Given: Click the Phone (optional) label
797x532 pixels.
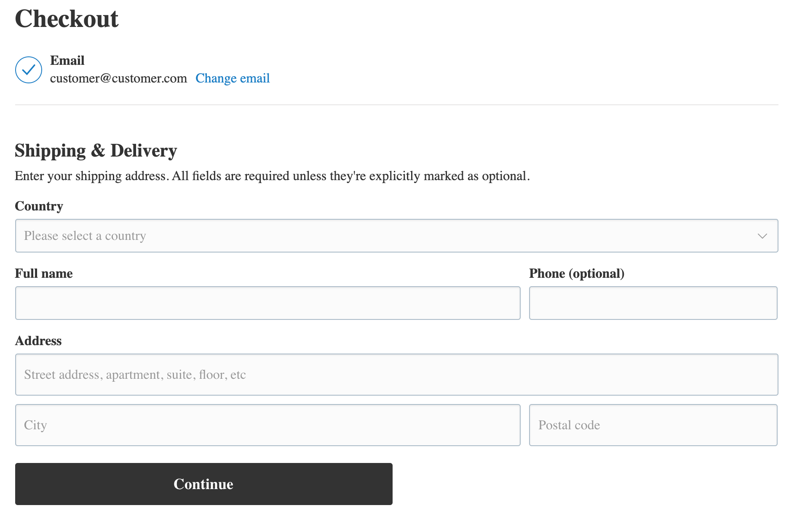Looking at the screenshot, I should (x=576, y=274).
